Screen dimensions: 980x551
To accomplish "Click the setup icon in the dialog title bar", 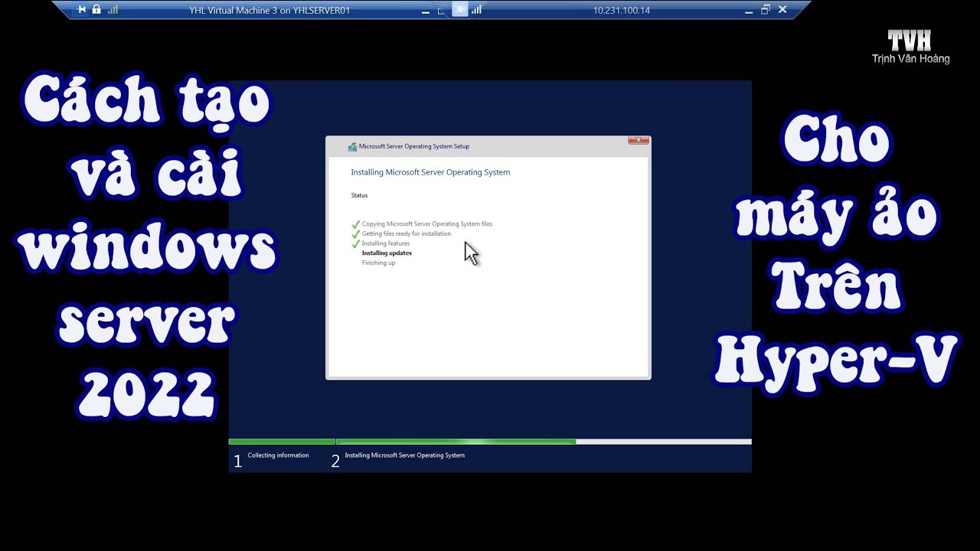I will coord(352,146).
